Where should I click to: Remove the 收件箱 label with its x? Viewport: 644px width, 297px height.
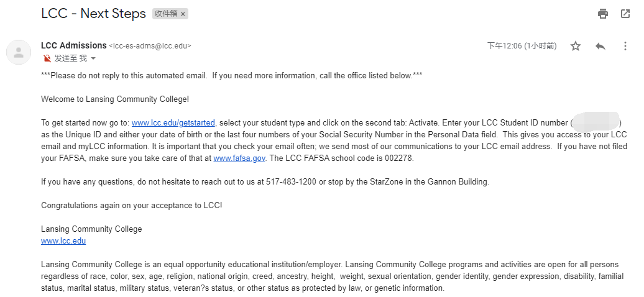point(183,14)
